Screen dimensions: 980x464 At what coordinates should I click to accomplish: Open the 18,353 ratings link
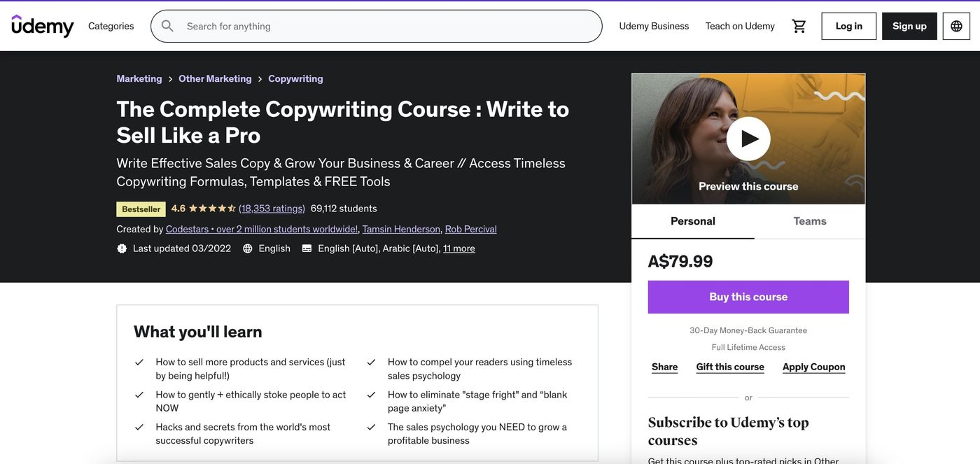click(x=272, y=209)
